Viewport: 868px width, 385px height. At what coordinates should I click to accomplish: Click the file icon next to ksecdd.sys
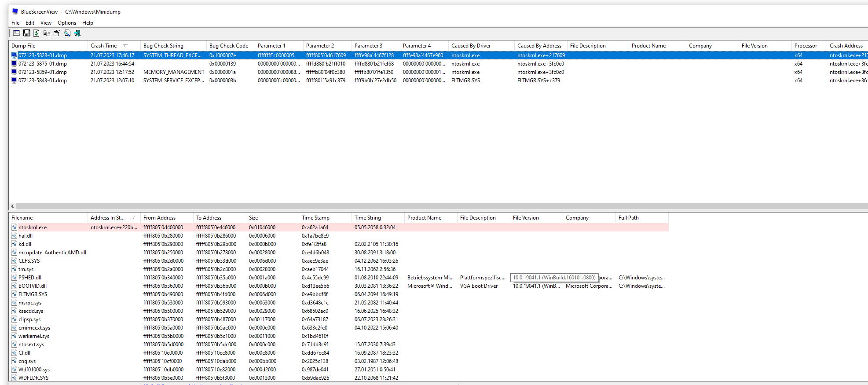(x=14, y=311)
